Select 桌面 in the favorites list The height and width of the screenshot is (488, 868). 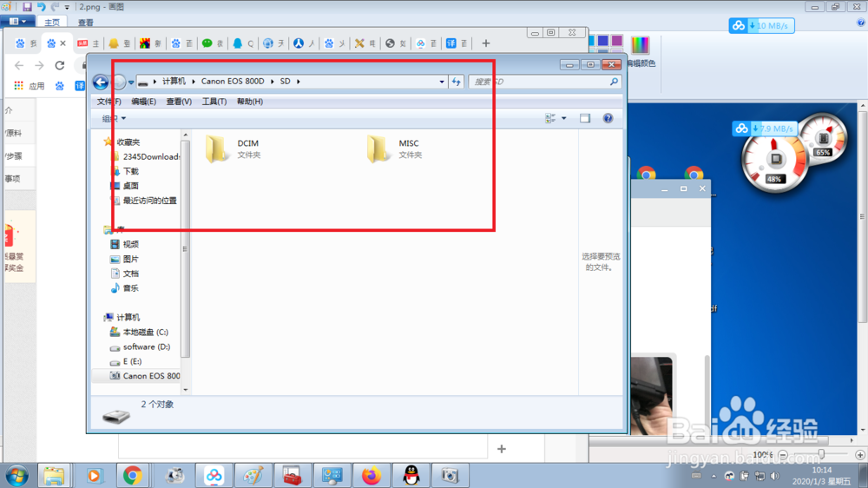(124, 186)
